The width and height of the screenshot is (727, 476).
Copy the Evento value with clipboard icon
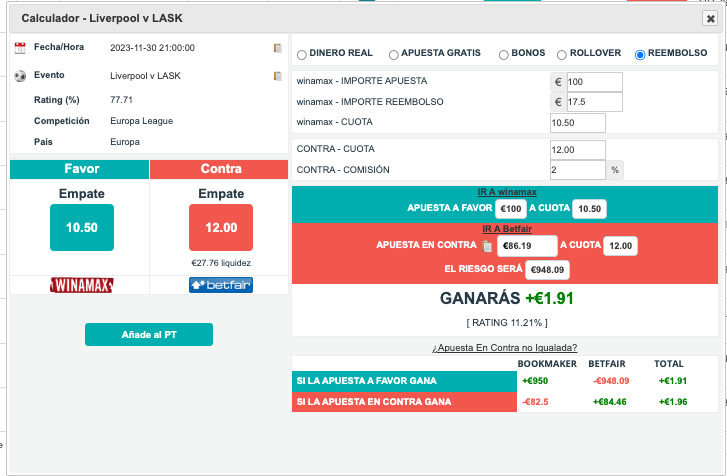[x=278, y=76]
